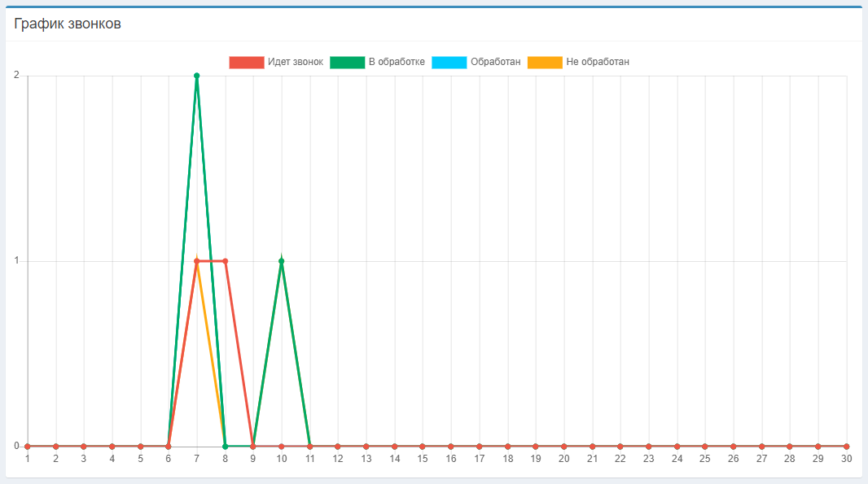Image resolution: width=868 pixels, height=484 pixels.
Task: Click the red Идет звонок legend swatch
Action: click(247, 62)
